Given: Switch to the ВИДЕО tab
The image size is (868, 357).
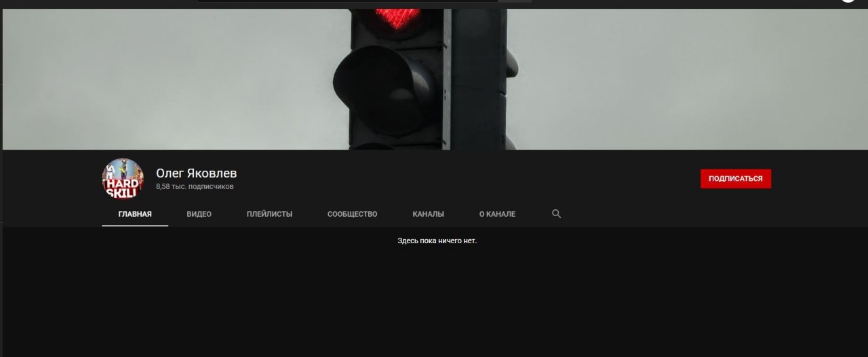Looking at the screenshot, I should (x=199, y=214).
